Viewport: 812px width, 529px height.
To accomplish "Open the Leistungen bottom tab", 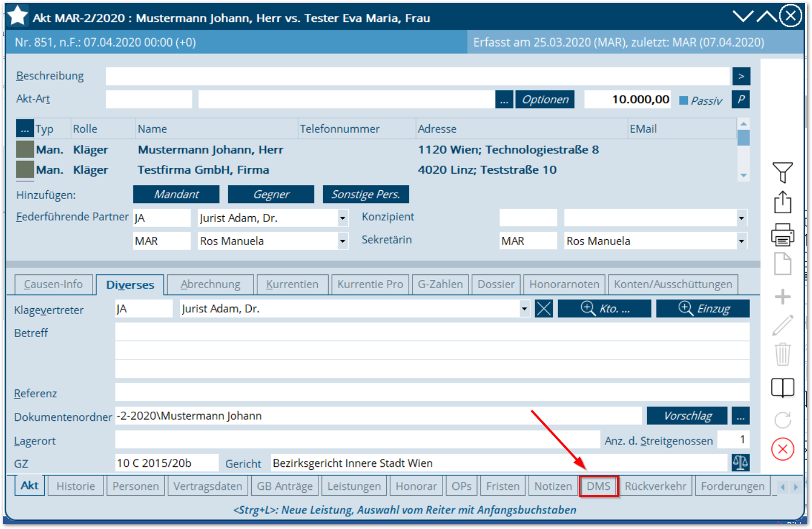I will 354,486.
